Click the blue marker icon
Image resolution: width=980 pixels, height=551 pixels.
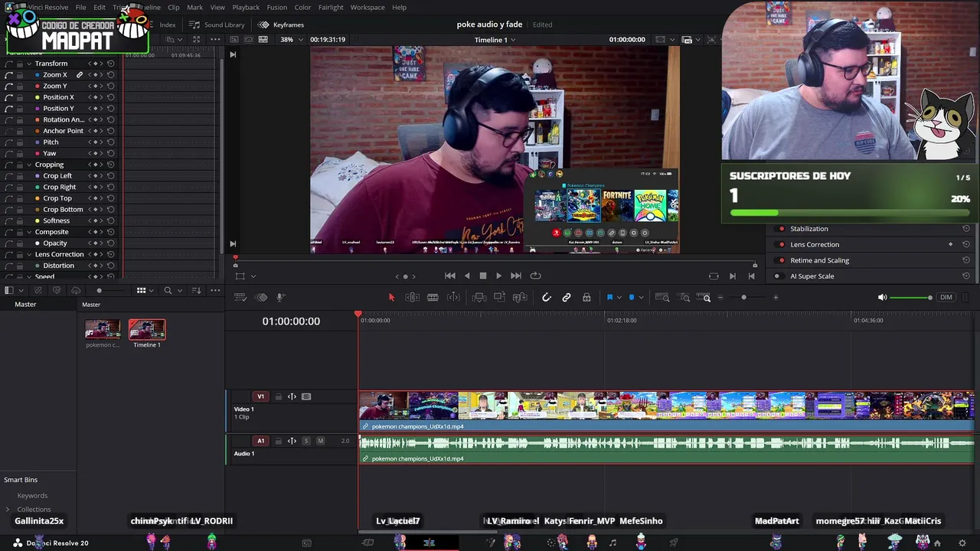(632, 297)
